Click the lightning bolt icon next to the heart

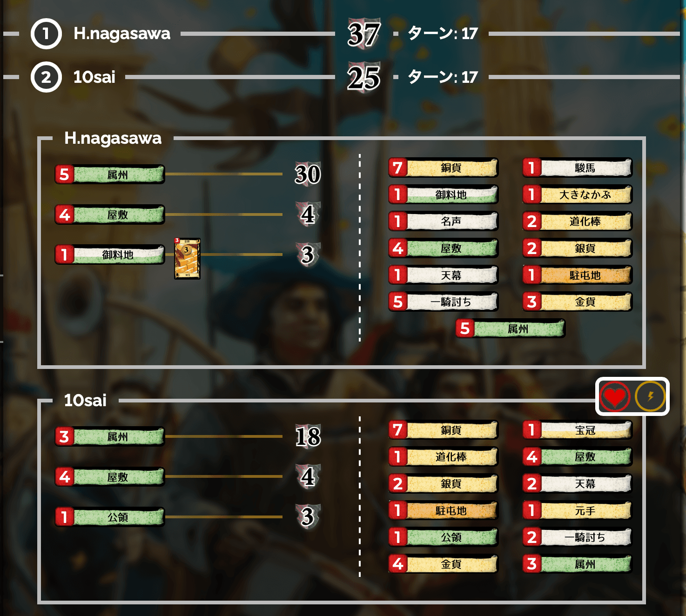651,397
